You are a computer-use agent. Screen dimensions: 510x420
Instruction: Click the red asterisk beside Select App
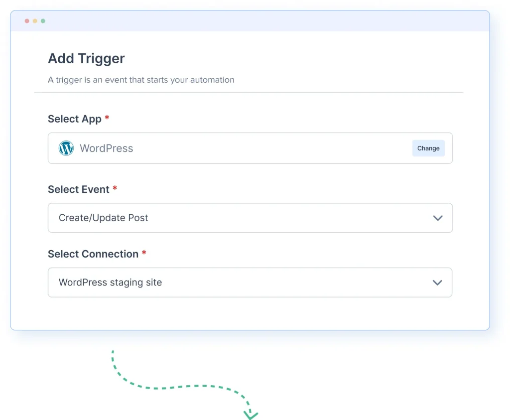coord(107,119)
